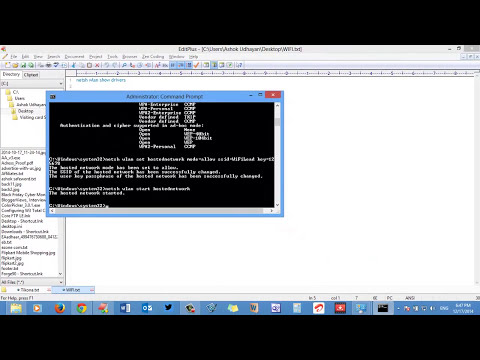Toggle the Directory window toolbar button
480x360 pixels.
pyautogui.click(x=214, y=65)
